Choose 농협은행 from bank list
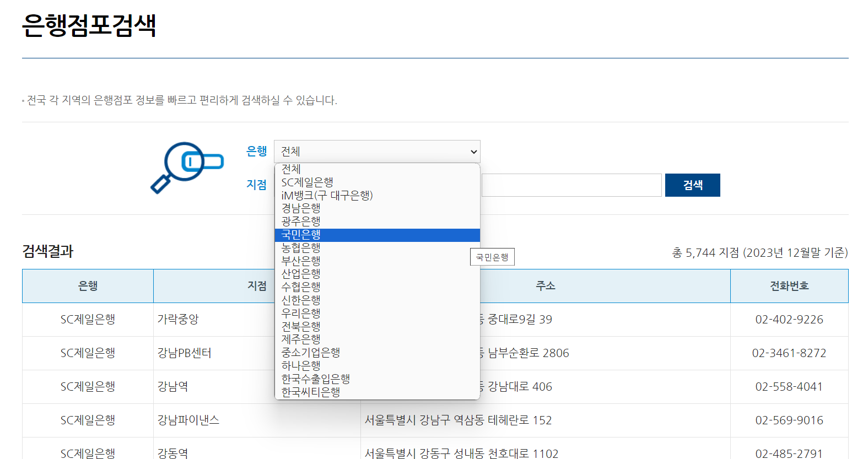This screenshot has width=868, height=459. click(x=377, y=248)
